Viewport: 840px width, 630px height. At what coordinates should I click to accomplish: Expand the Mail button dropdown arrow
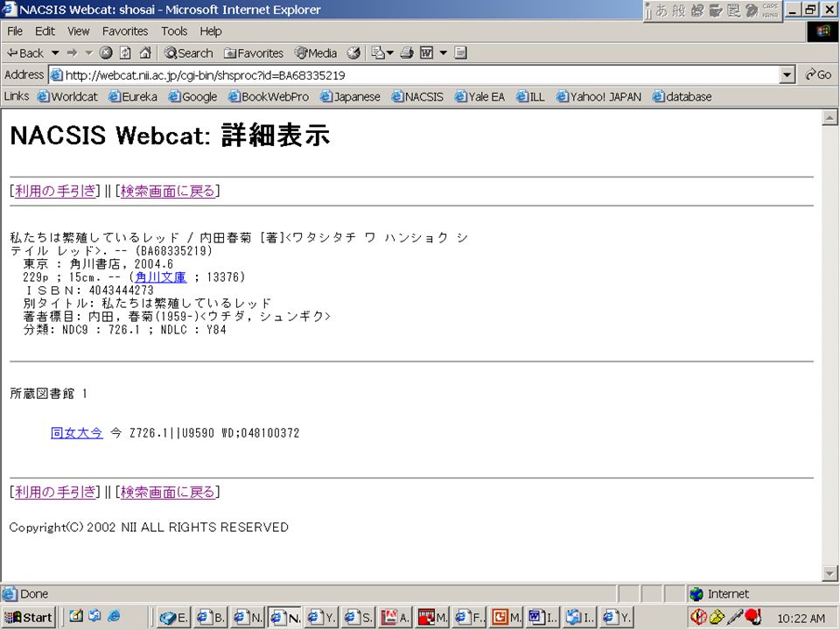point(390,53)
